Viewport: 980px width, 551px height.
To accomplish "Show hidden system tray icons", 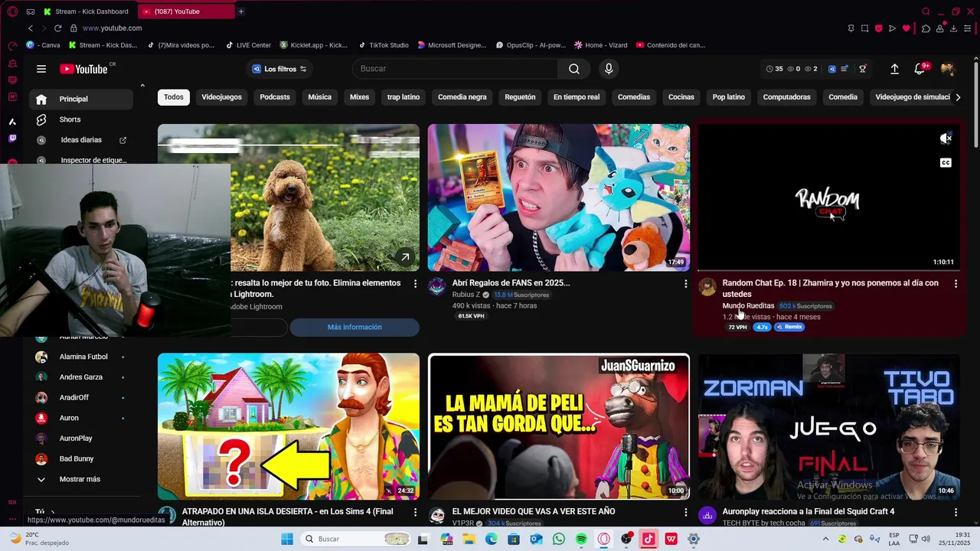I will pyautogui.click(x=825, y=539).
